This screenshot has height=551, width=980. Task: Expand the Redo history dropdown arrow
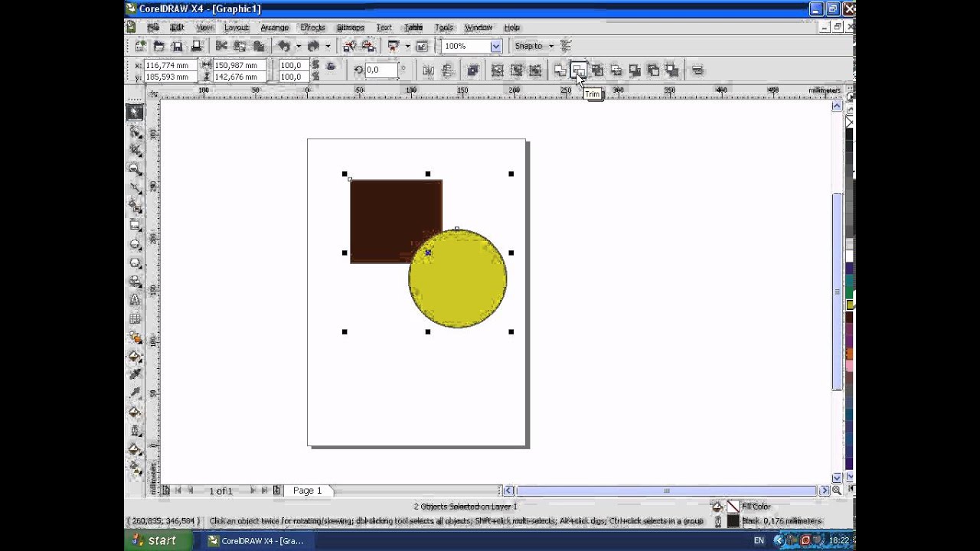click(x=327, y=46)
